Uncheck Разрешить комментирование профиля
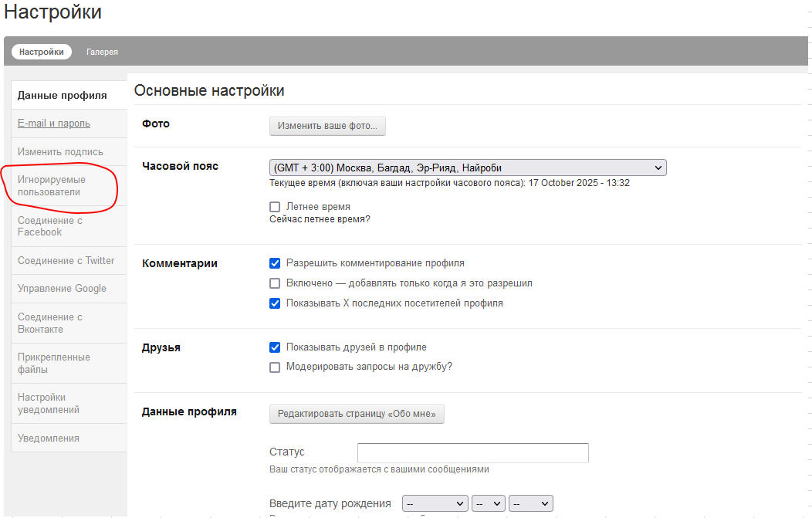Image resolution: width=812 pixels, height=518 pixels. [275, 263]
